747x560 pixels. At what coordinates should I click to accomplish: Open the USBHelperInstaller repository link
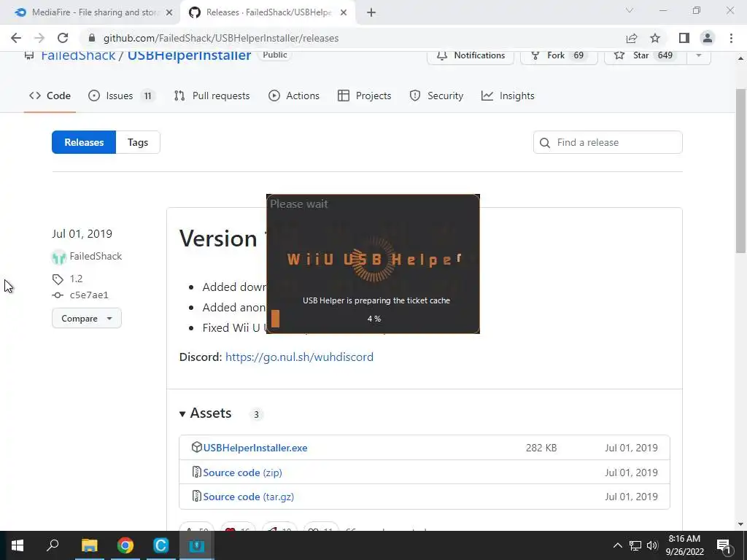click(x=189, y=55)
